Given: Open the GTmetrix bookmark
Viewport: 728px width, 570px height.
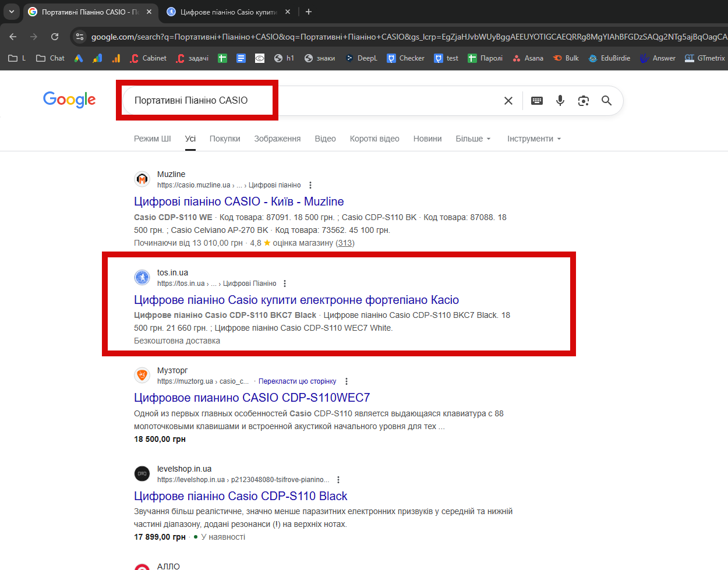Looking at the screenshot, I should pyautogui.click(x=705, y=58).
